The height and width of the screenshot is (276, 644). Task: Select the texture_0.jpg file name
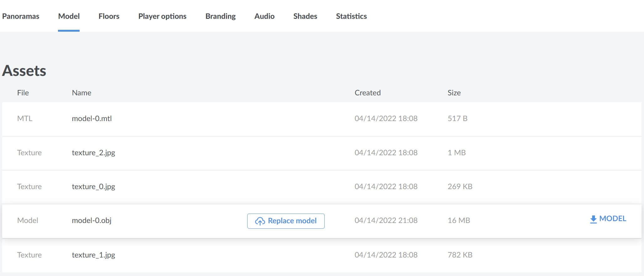coord(93,187)
